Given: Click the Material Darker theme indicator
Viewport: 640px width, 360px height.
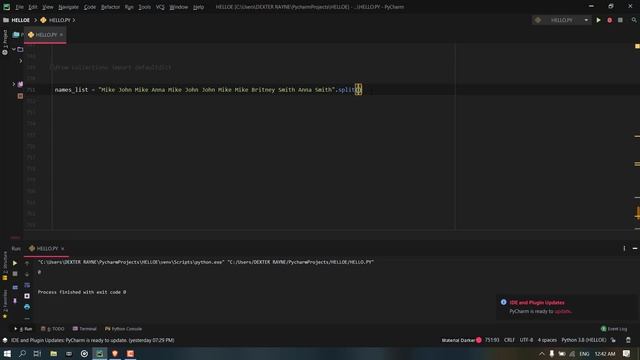Looking at the screenshot, I should click(x=461, y=340).
